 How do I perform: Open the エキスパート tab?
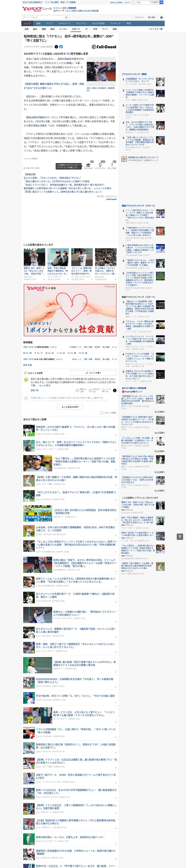64,23
